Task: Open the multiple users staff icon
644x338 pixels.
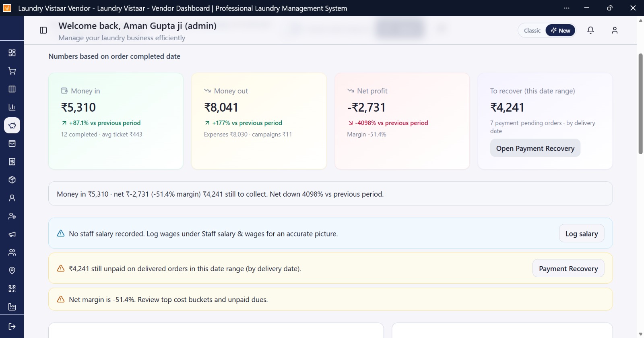Action: [x=12, y=252]
